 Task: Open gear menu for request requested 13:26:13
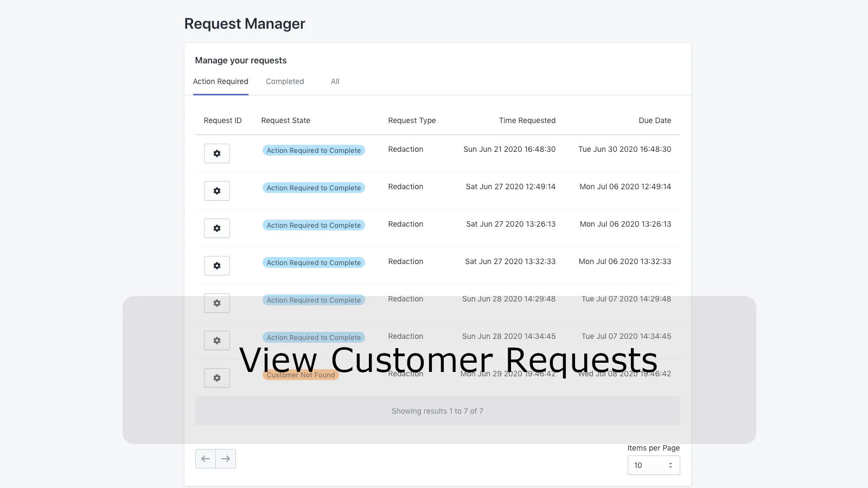click(217, 228)
